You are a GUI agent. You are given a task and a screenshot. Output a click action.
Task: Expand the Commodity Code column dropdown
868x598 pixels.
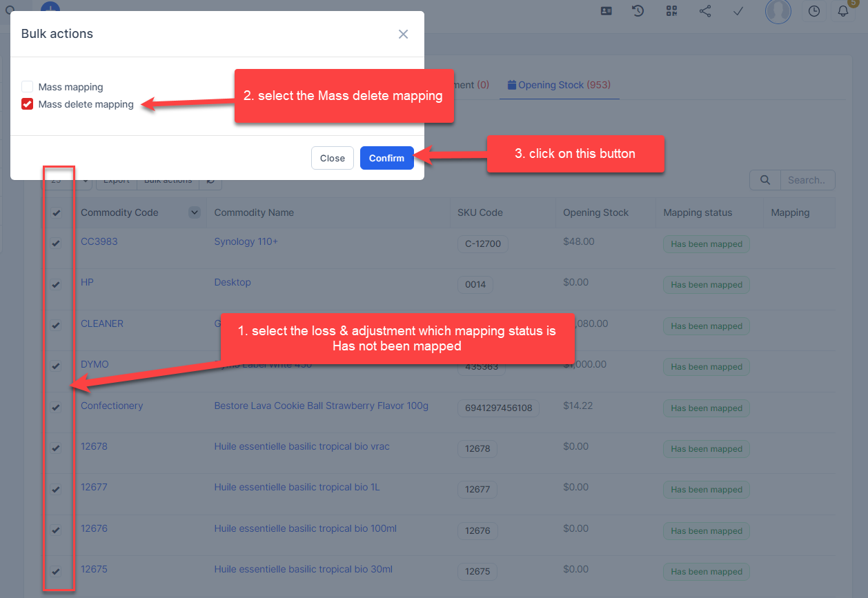(x=195, y=212)
